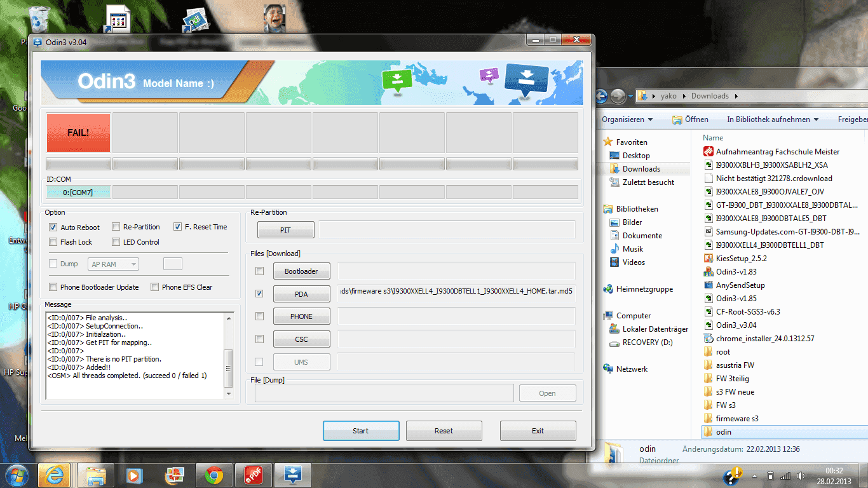Open the Windows Start menu orb
The width and height of the screenshot is (868, 488).
(16, 475)
